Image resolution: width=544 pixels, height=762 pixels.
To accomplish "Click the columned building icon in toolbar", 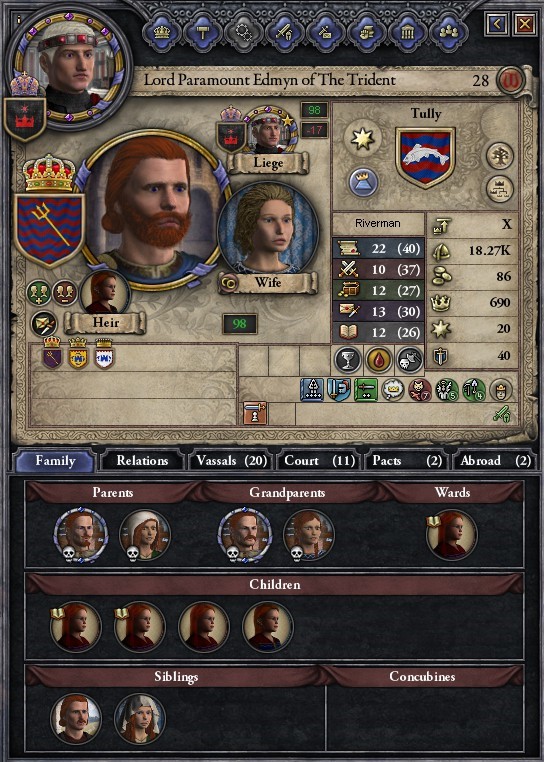I will pos(406,32).
